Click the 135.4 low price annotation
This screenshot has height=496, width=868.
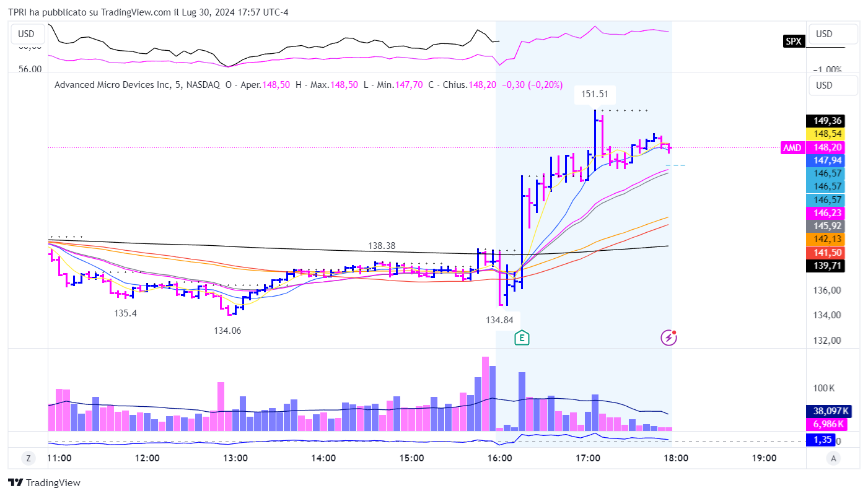pos(125,313)
